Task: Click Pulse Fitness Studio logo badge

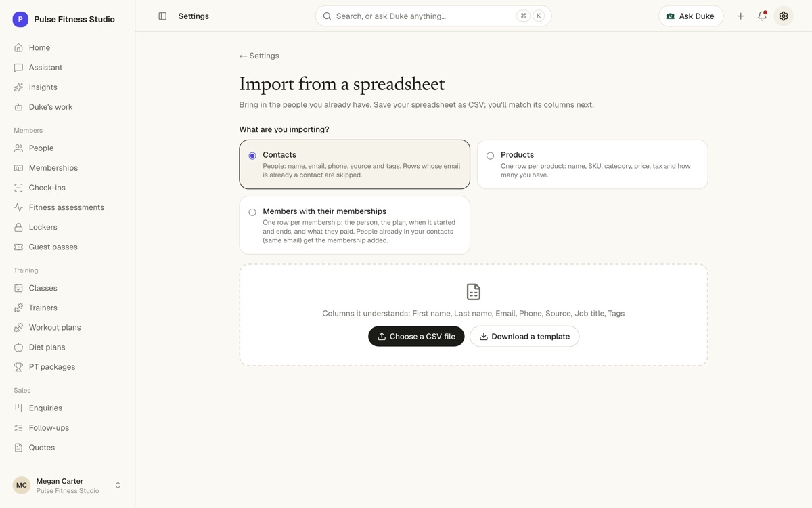Action: coord(20,20)
